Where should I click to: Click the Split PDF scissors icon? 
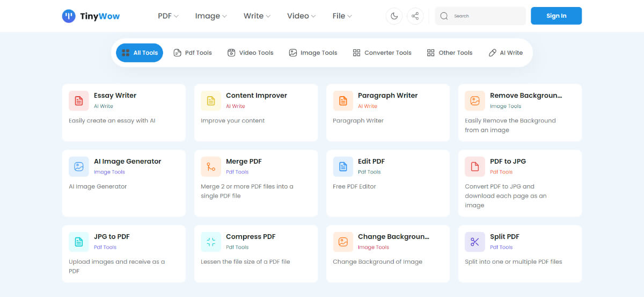coord(475,242)
